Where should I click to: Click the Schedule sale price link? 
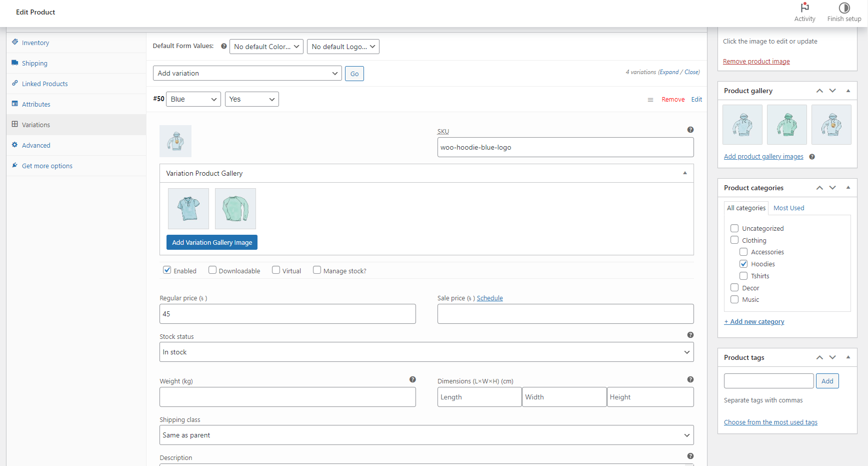(x=490, y=298)
